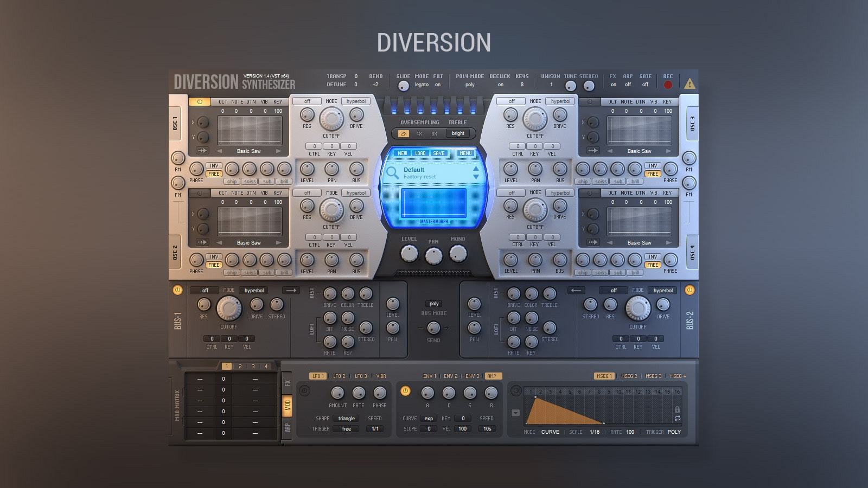Click the BUS-1 right arrow routing button
This screenshot has width=868, height=488.
pyautogui.click(x=291, y=291)
